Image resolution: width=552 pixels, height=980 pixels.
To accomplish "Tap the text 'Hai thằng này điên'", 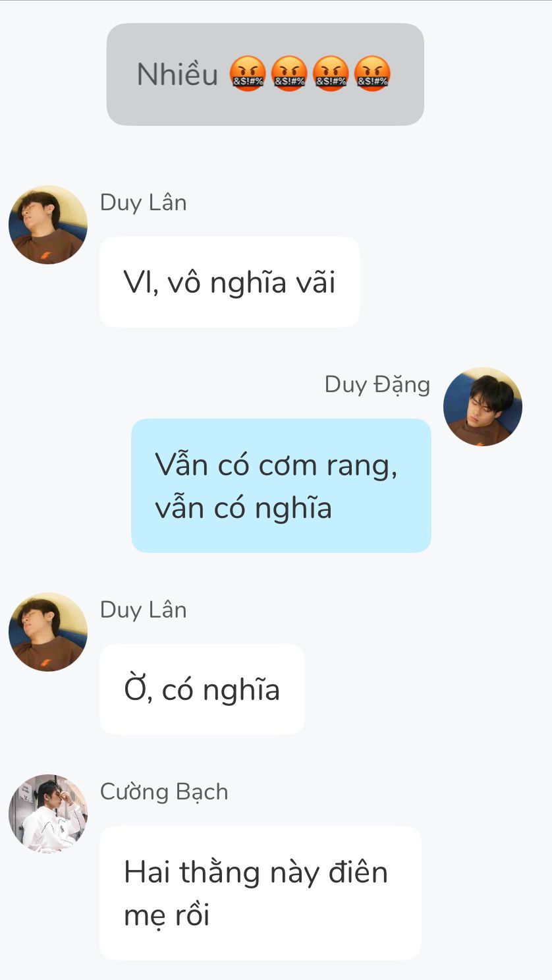I will [x=256, y=872].
